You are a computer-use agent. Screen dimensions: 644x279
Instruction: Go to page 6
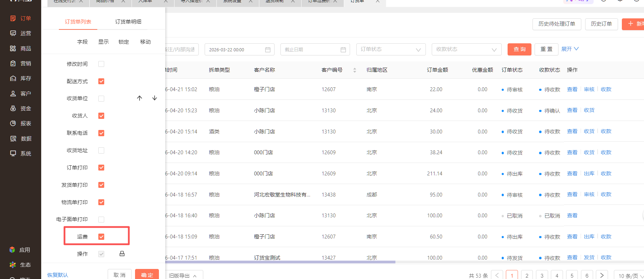coord(587,275)
